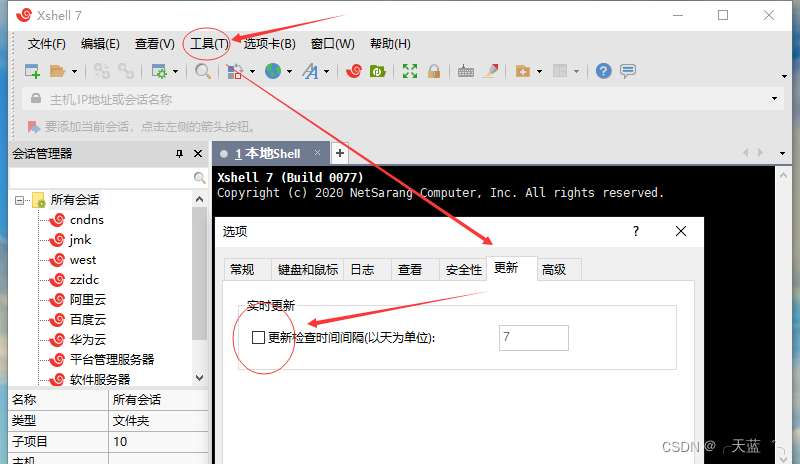Viewport: 800px width, 464px height.
Task: Select the 软件服务器 session
Action: (x=100, y=379)
